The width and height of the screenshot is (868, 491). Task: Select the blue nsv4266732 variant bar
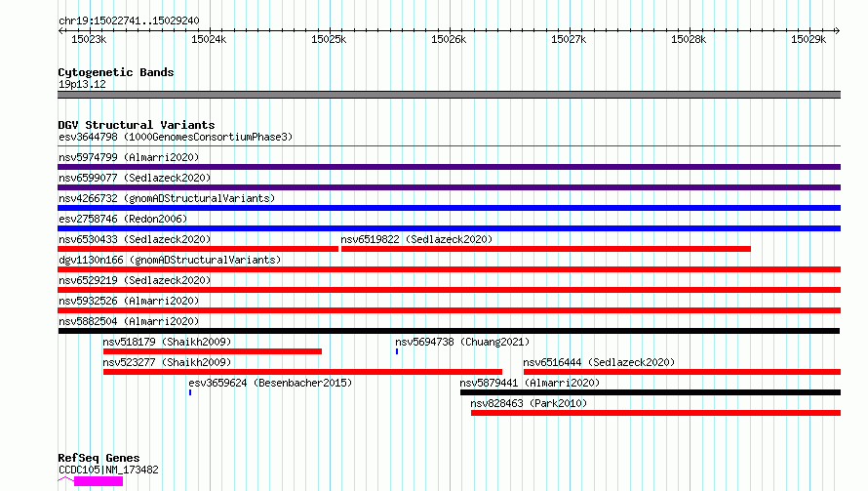click(x=449, y=208)
